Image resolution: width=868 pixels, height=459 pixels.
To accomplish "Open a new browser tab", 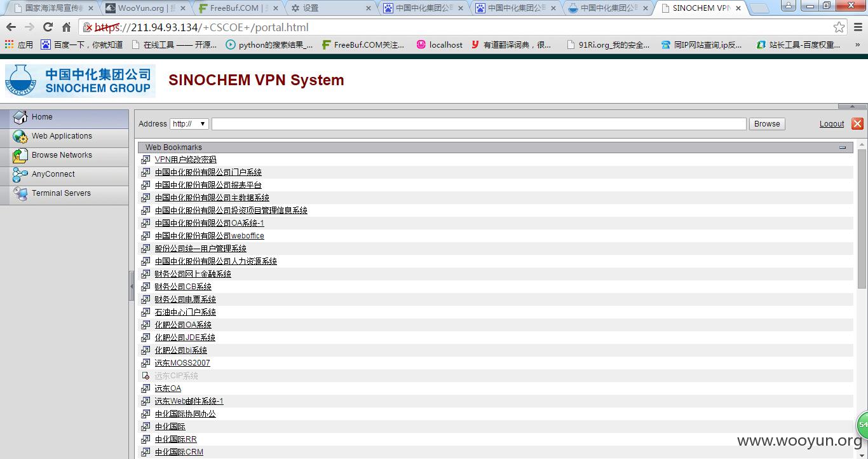I will 758,8.
